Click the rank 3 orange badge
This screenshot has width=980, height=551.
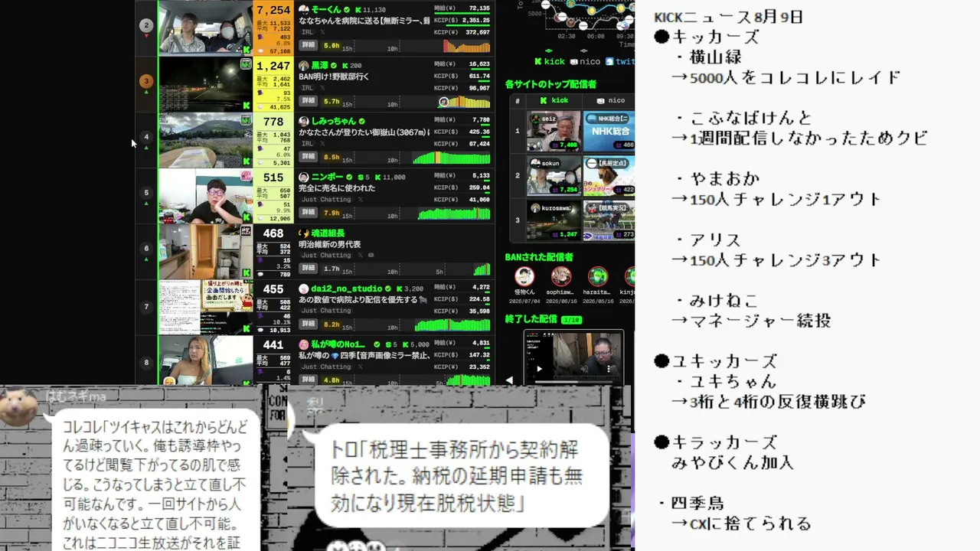[146, 81]
